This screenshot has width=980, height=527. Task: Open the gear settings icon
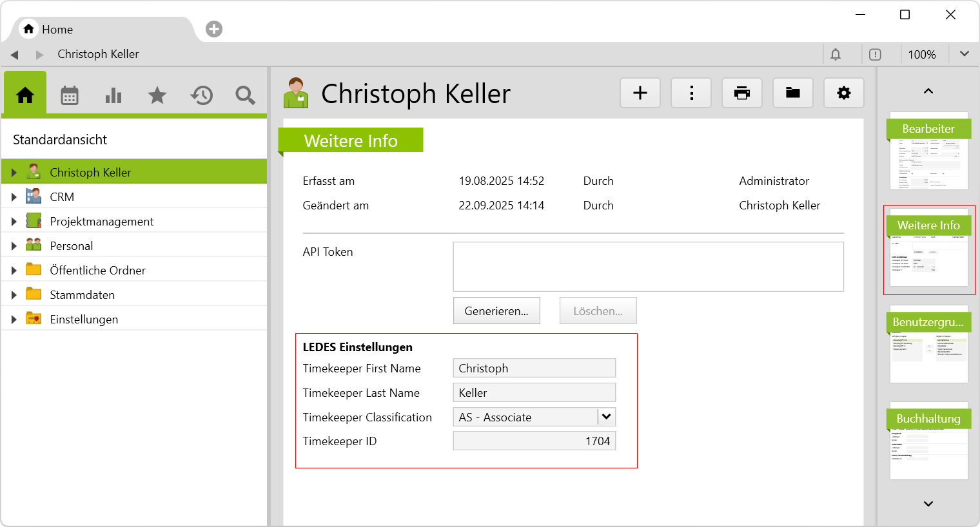point(843,93)
